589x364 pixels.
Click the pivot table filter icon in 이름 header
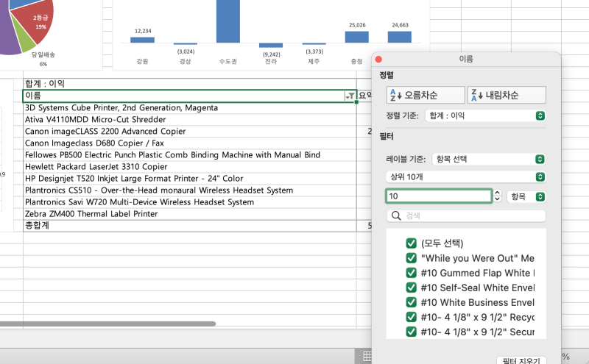[350, 96]
